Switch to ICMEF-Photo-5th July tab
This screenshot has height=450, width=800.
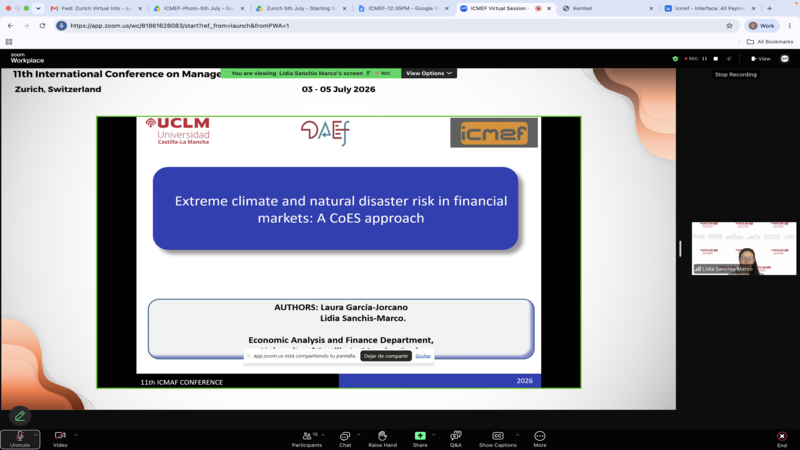pyautogui.click(x=196, y=9)
